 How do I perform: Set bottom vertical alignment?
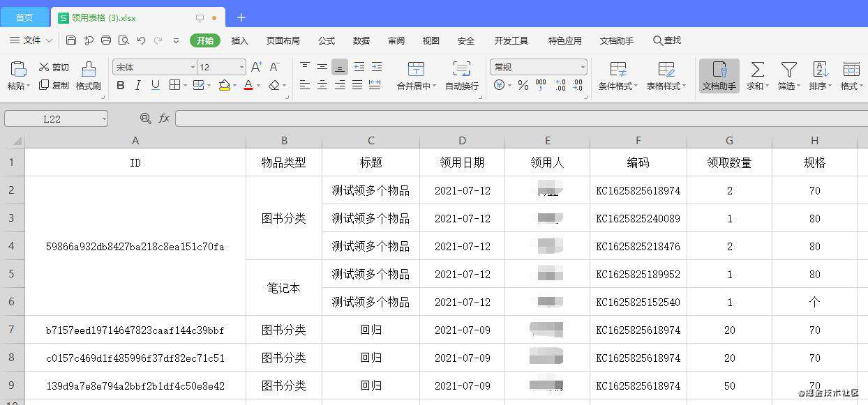(x=340, y=67)
